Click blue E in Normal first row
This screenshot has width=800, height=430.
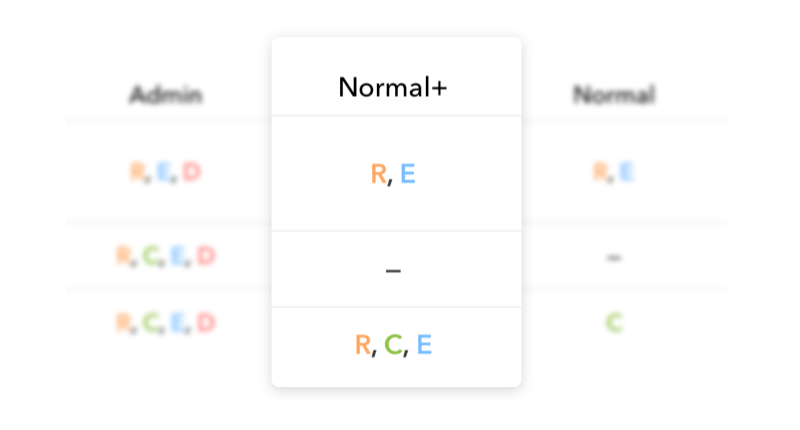627,171
